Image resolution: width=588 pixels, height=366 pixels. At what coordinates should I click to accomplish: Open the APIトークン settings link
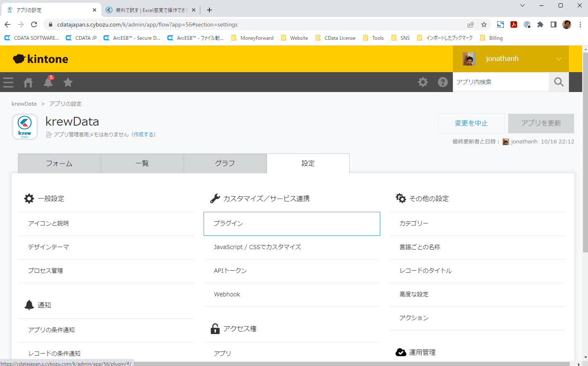(x=230, y=271)
